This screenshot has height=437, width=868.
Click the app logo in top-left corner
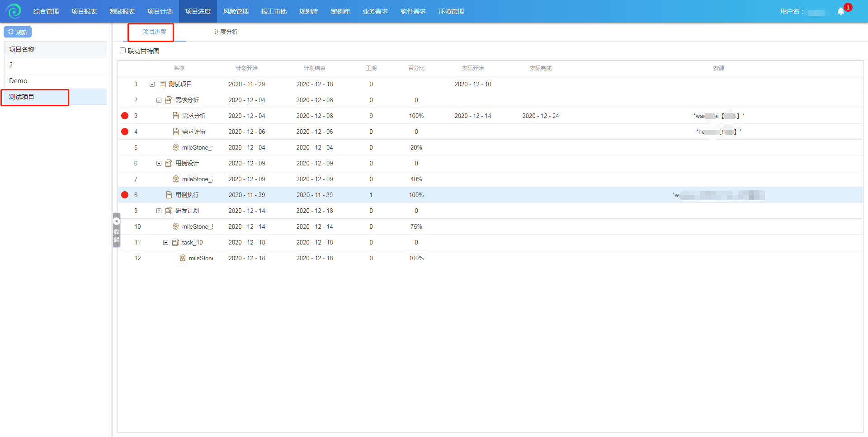click(x=14, y=11)
